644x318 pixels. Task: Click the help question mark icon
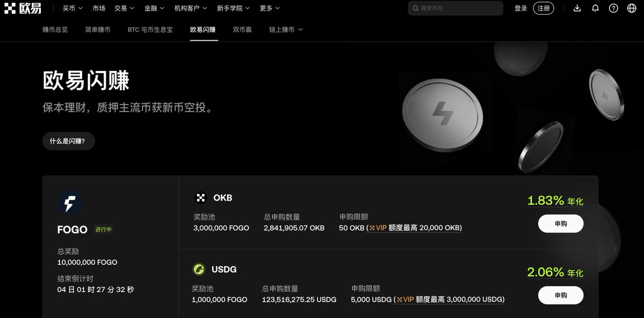(613, 8)
